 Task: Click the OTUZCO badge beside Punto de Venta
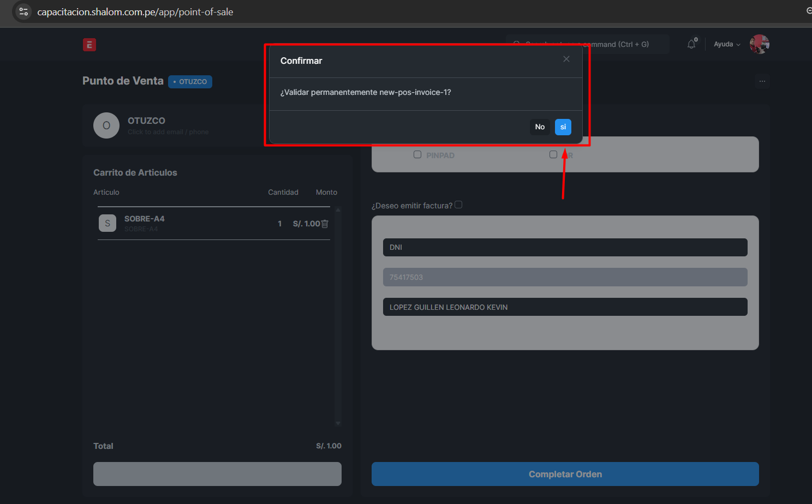190,82
